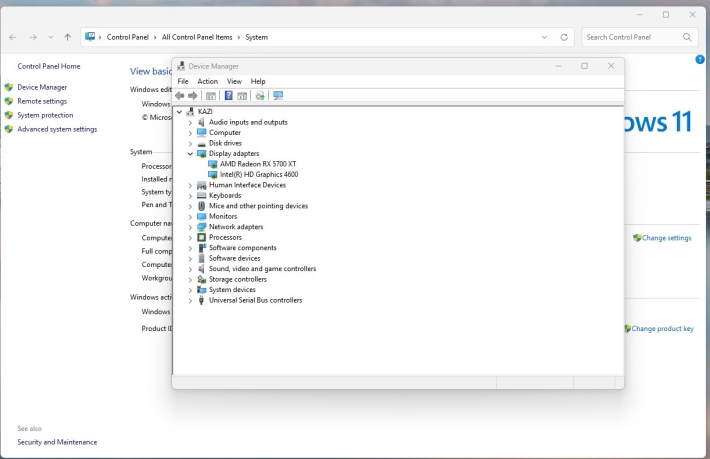
Task: Open Recent locations dropdown beside the Forward arrow
Action: (51, 37)
